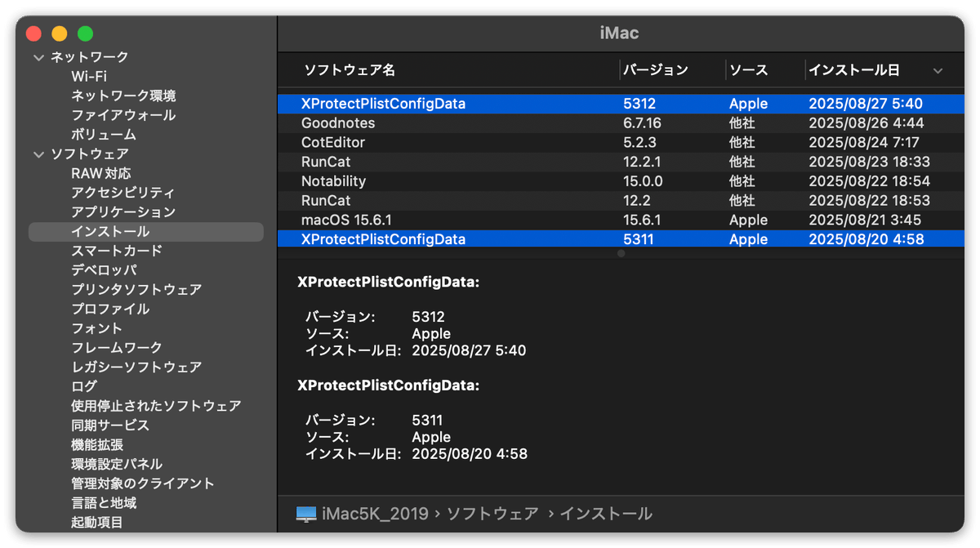Image resolution: width=980 pixels, height=548 pixels.
Task: Select RAW対応 in the sidebar
Action: pos(101,173)
